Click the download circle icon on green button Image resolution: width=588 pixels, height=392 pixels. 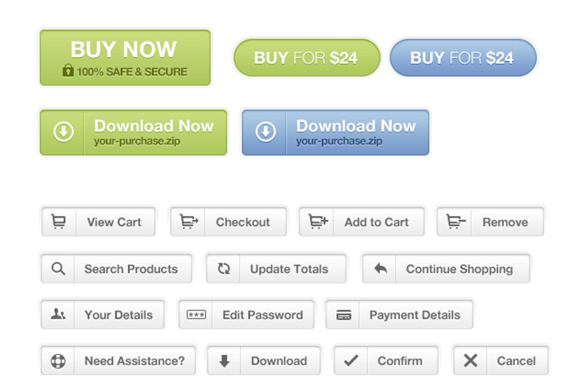click(x=64, y=132)
